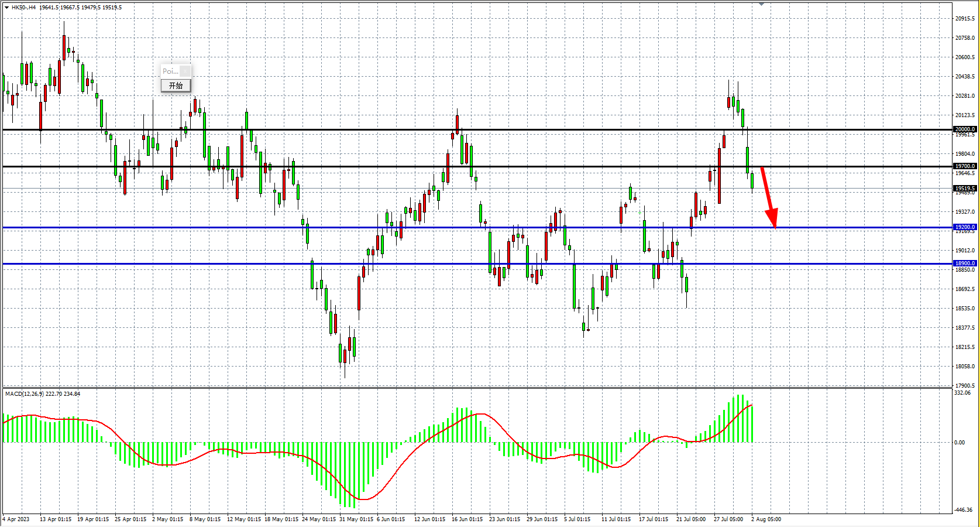This screenshot has height=527, width=980.
Task: Close the small Poi... popup window
Action: [185, 71]
